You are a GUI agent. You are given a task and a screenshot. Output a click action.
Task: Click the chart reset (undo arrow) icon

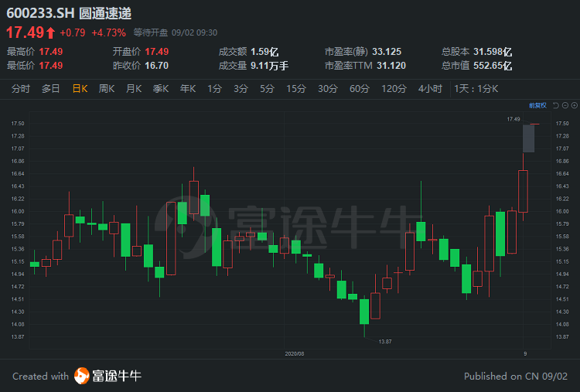pyautogui.click(x=555, y=105)
